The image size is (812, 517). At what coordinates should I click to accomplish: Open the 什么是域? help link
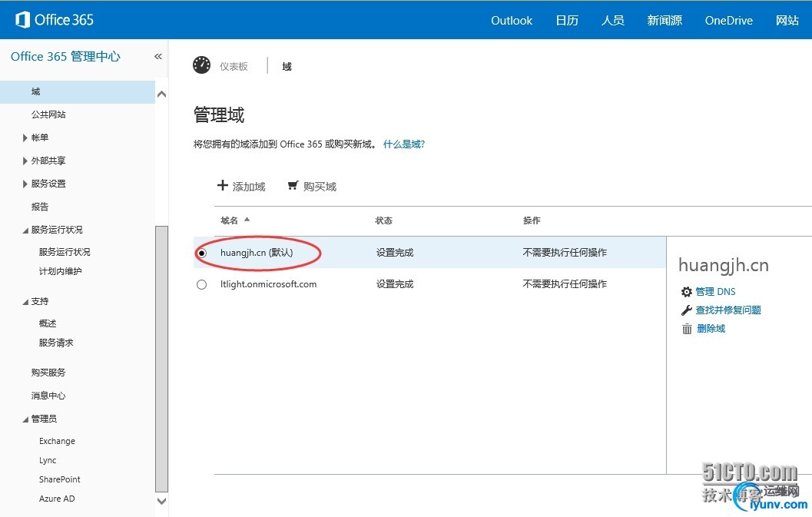[x=404, y=144]
